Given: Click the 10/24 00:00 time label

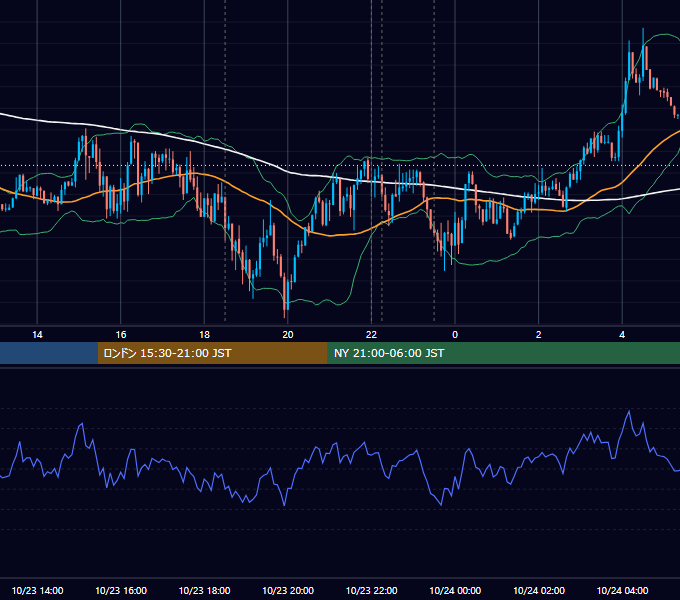Looking at the screenshot, I should click(455, 590).
